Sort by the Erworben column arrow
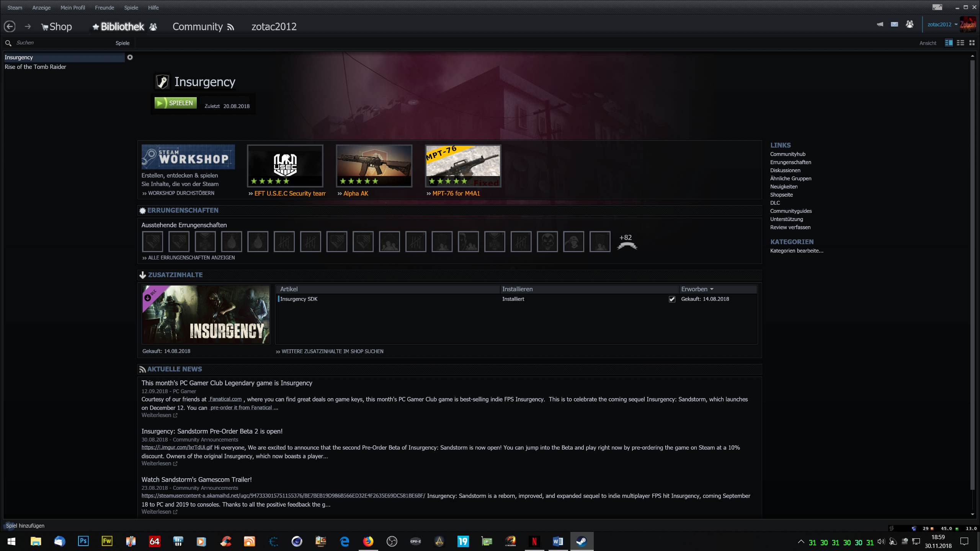This screenshot has width=980, height=551. pyautogui.click(x=712, y=289)
